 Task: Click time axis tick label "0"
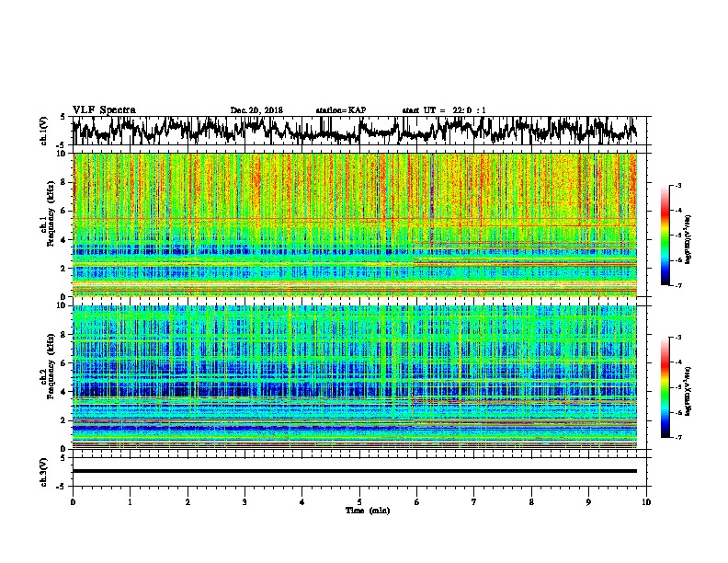pos(73,502)
